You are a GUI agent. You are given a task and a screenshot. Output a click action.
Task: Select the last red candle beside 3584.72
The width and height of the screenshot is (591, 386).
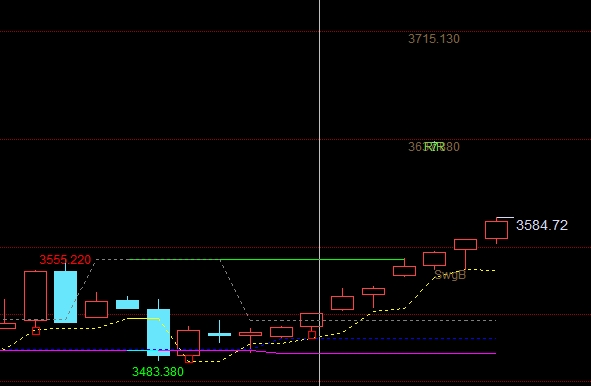(496, 230)
